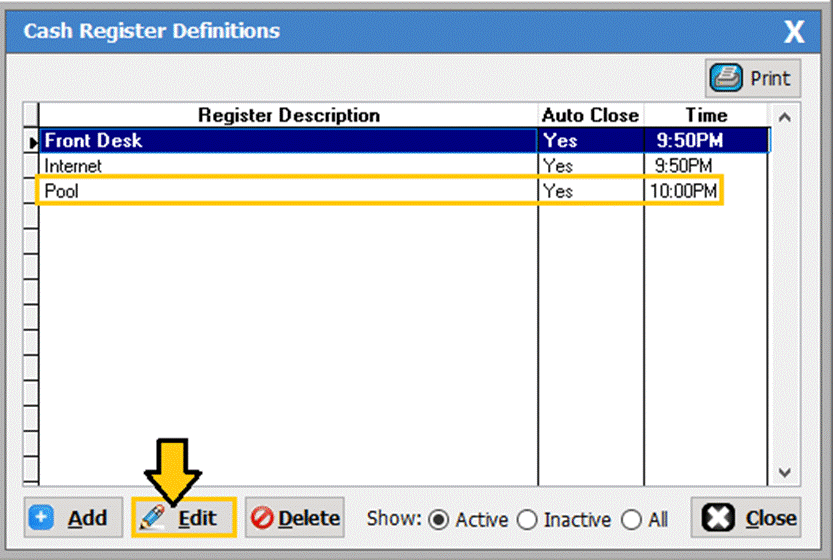Viewport: 833px width, 560px height.
Task: Click the Auto Close column header
Action: 590,115
